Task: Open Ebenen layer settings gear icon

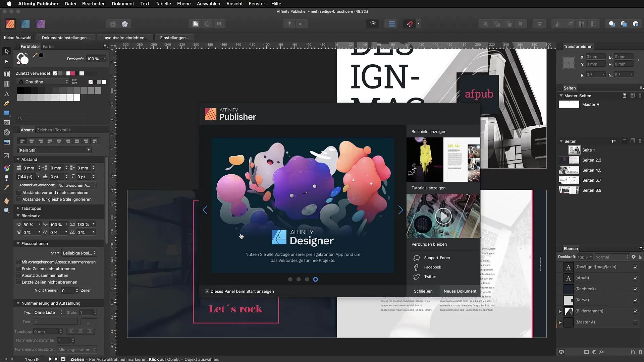Action: coord(634,257)
